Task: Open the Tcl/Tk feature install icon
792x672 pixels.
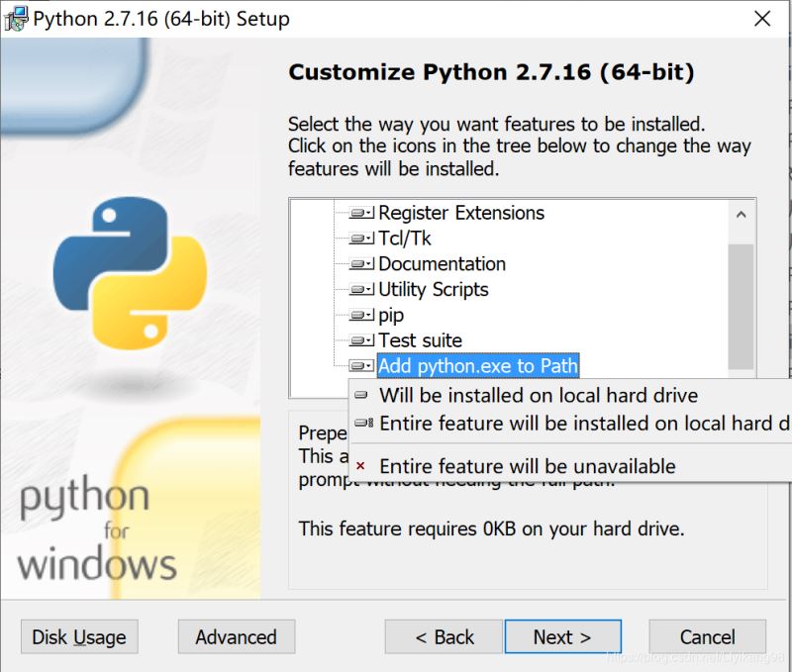Action: 362,239
